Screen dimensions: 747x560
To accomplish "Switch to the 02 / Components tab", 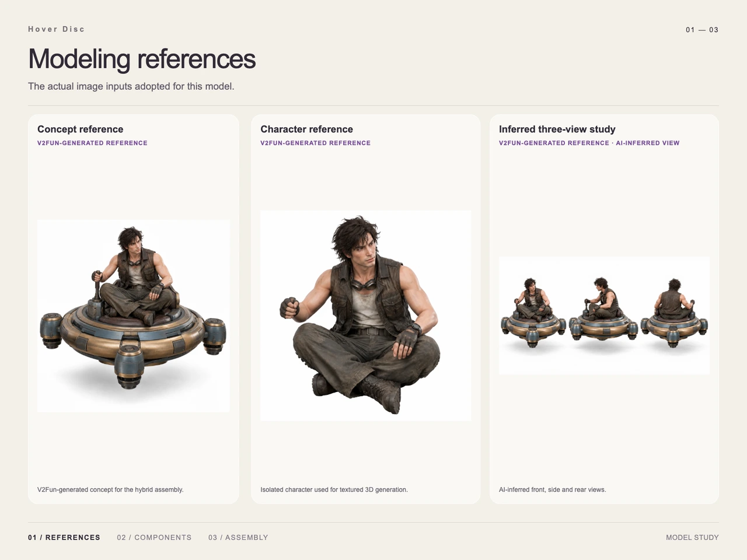I will tap(154, 537).
